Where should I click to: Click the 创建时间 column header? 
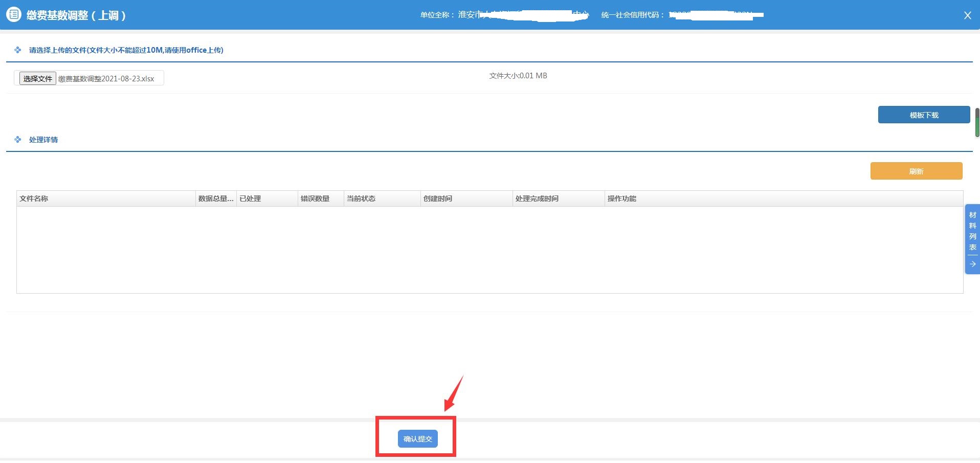click(438, 199)
